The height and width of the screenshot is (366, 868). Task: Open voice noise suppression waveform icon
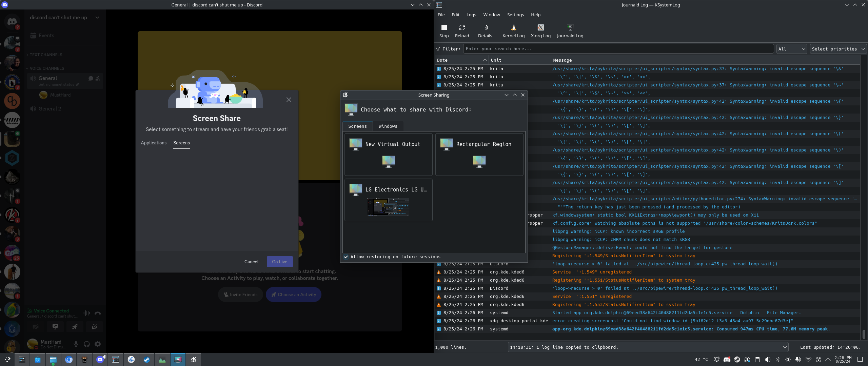click(87, 313)
